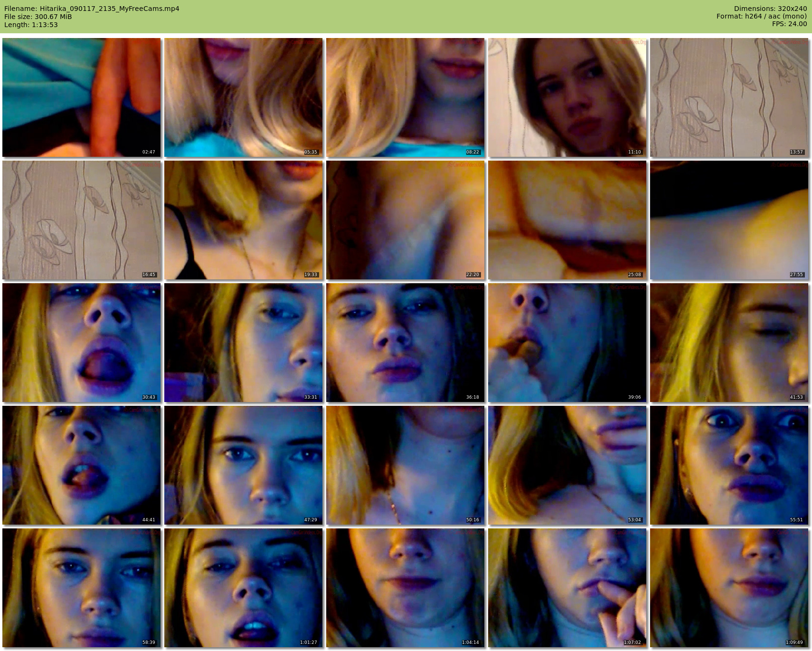Open the frame at 41:53
812x651 pixels.
click(729, 343)
